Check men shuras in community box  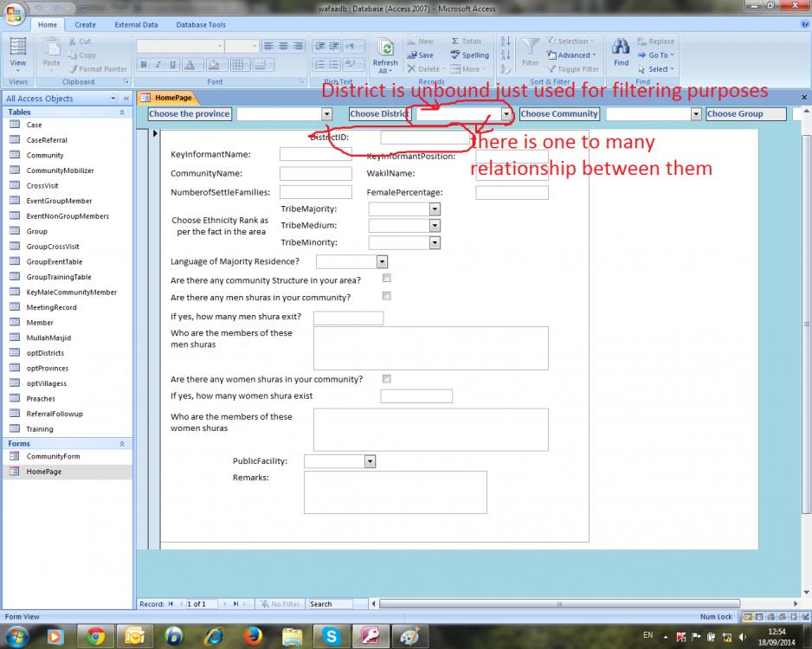click(386, 296)
